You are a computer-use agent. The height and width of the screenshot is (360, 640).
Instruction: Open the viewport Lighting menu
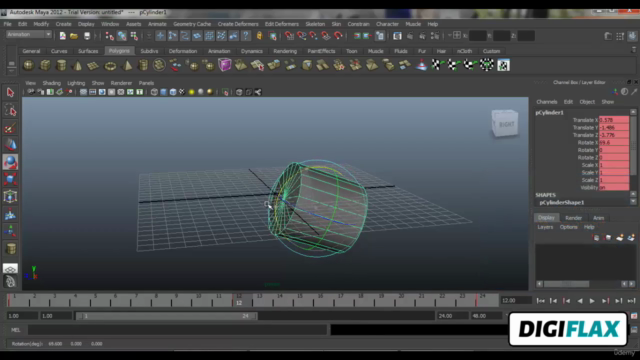click(76, 83)
